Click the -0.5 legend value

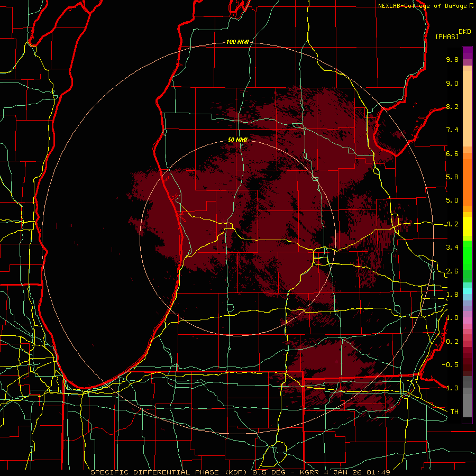(x=450, y=365)
